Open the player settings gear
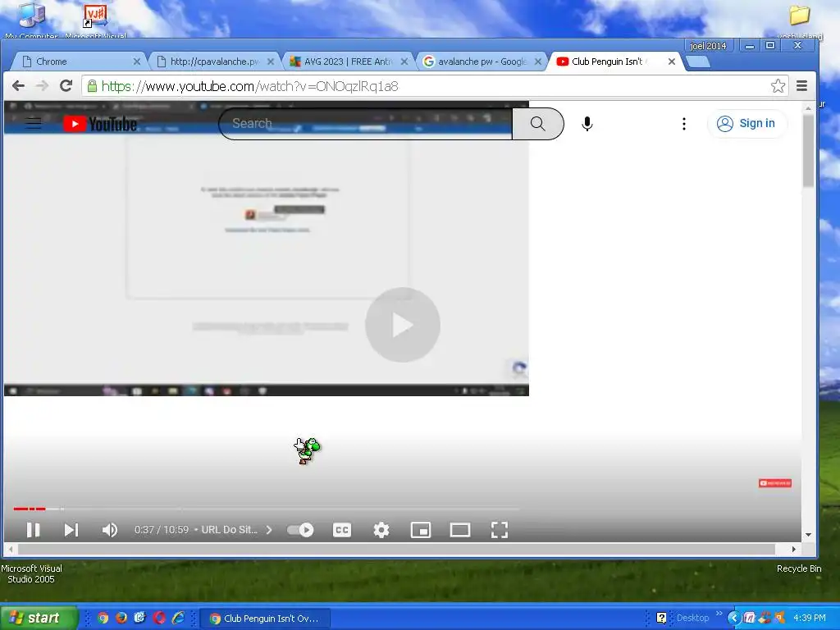The height and width of the screenshot is (630, 840). [x=381, y=530]
